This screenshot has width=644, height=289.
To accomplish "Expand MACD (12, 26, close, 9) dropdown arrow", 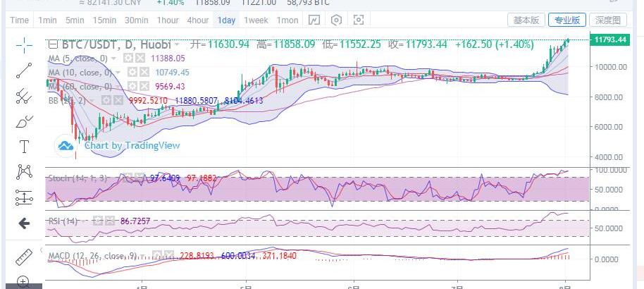I will click(x=142, y=256).
